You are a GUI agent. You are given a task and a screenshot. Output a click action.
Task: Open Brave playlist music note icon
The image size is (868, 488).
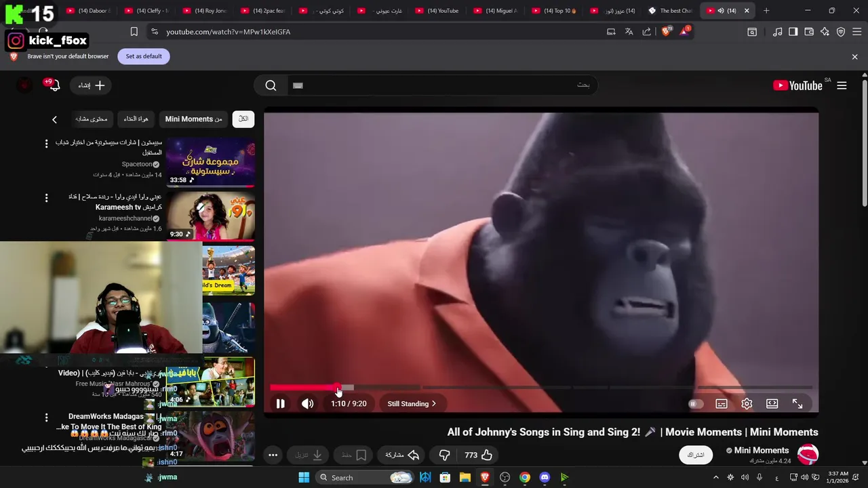click(x=777, y=32)
